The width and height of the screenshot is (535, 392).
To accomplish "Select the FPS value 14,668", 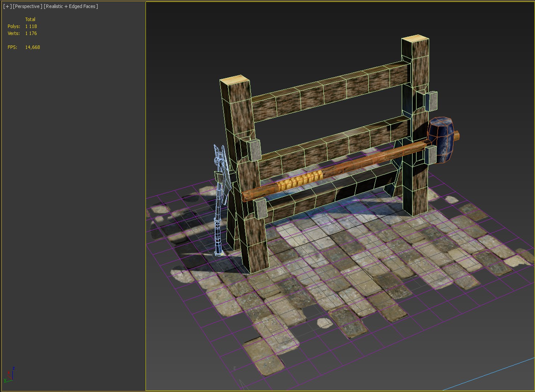I will 32,47.
